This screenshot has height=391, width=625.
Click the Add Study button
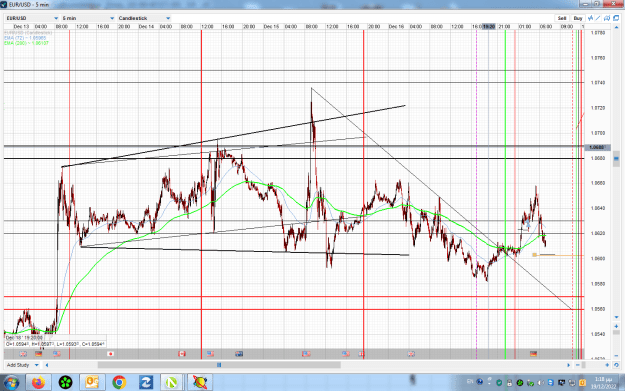(18, 365)
